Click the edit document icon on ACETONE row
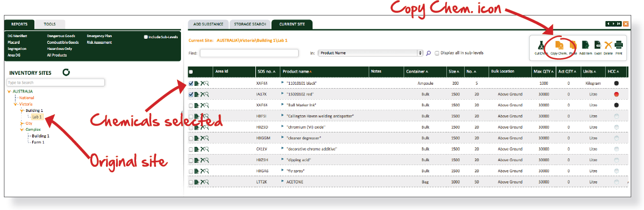Image resolution: width=644 pixels, height=210 pixels. [x=197, y=182]
